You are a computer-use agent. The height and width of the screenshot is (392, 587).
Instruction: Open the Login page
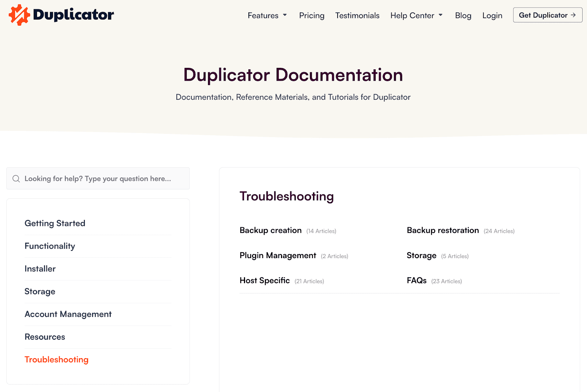[492, 15]
